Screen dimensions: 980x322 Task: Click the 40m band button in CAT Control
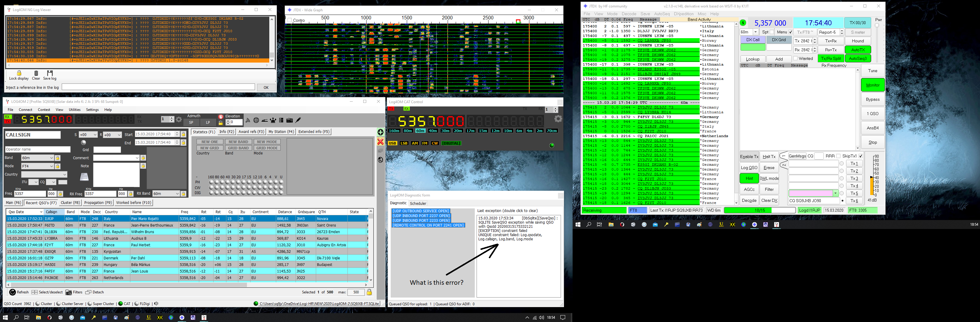tap(432, 131)
